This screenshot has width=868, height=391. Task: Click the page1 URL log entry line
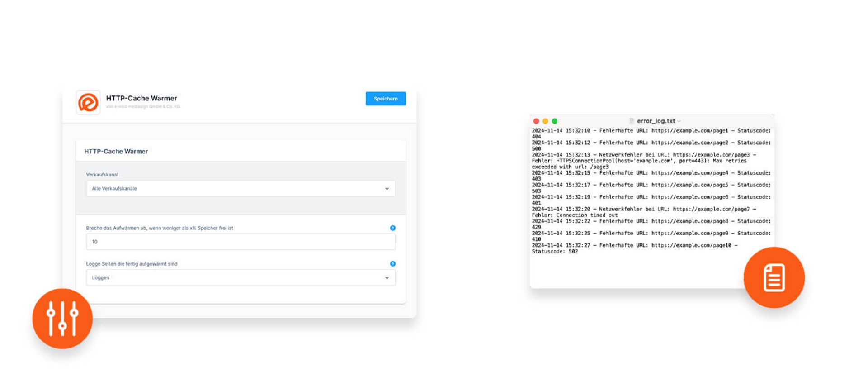(x=651, y=131)
